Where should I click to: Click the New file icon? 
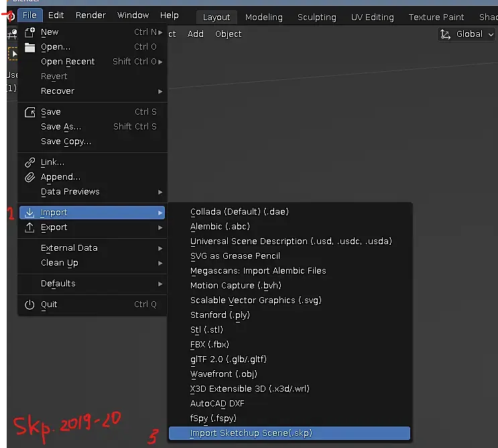[30, 32]
